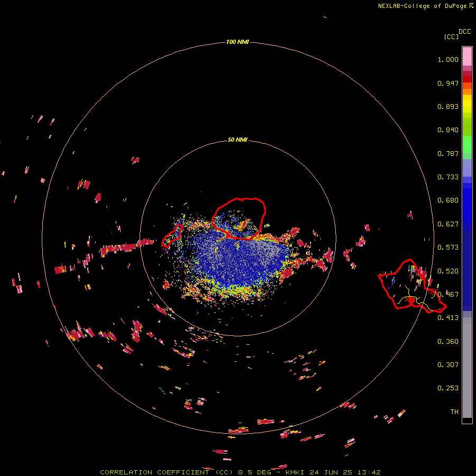
Task: Click the small red polygon west of radar center
Action: click(x=172, y=237)
